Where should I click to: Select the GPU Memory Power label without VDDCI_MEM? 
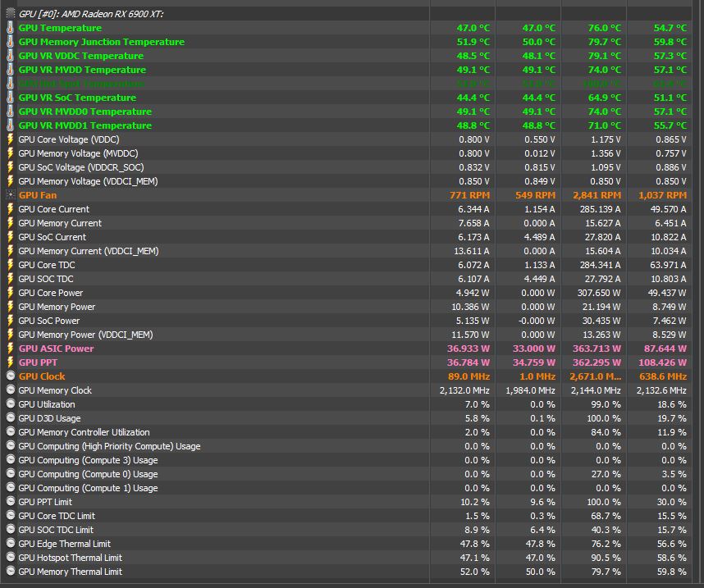point(57,307)
